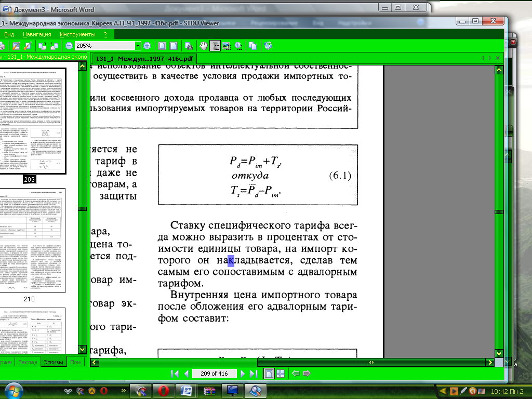Click next tab arrow in document tab bar
532x399 pixels.
(x=490, y=58)
